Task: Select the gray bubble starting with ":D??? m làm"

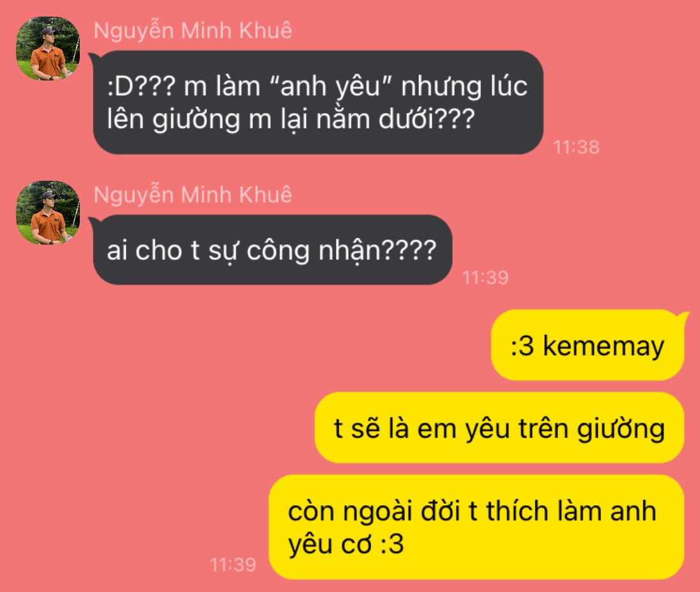Action: 317,102
